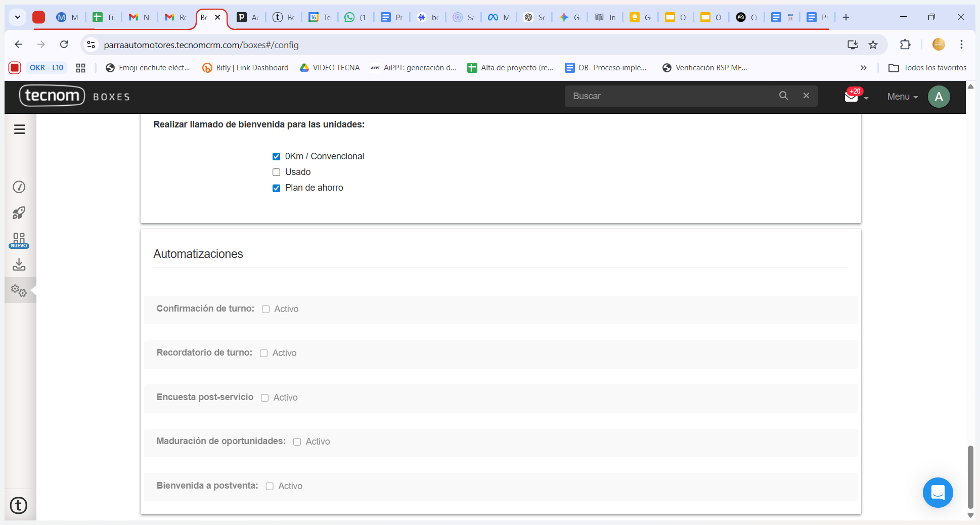Expand the hidden bookmarks chevron
980x525 pixels.
[x=863, y=68]
